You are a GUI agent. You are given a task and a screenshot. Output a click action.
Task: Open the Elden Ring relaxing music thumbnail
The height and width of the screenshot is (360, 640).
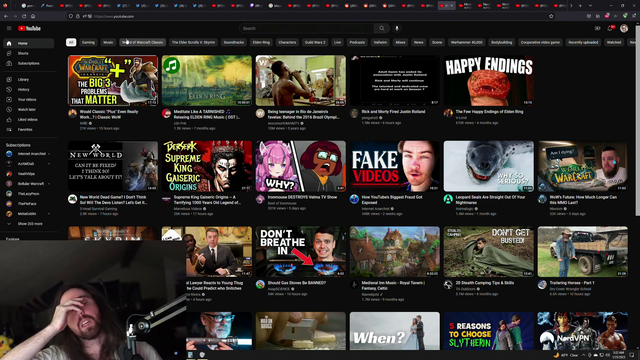[x=207, y=81]
